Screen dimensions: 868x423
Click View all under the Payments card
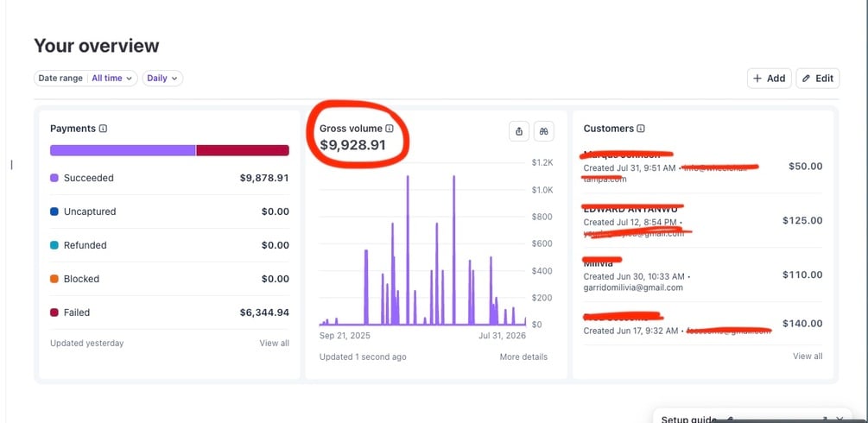pyautogui.click(x=274, y=344)
